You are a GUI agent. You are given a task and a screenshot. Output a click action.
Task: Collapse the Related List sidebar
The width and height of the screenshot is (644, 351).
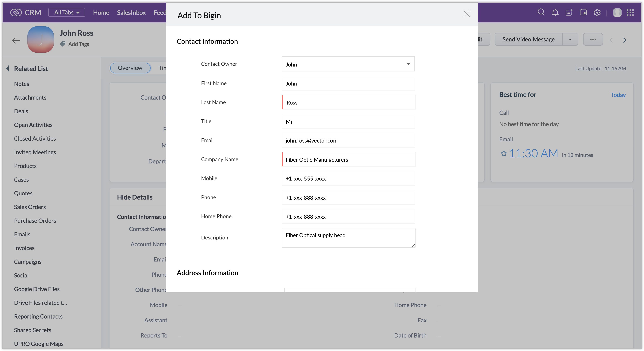(x=8, y=68)
